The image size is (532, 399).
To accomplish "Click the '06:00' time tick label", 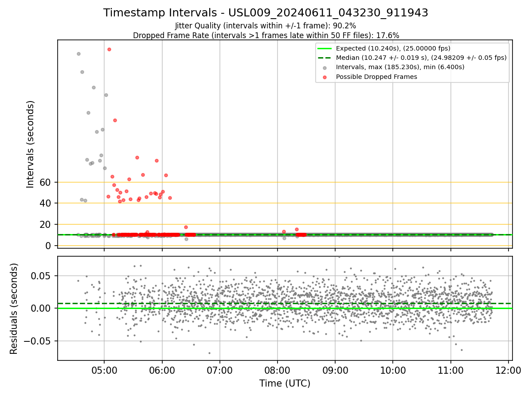I will [162, 370].
